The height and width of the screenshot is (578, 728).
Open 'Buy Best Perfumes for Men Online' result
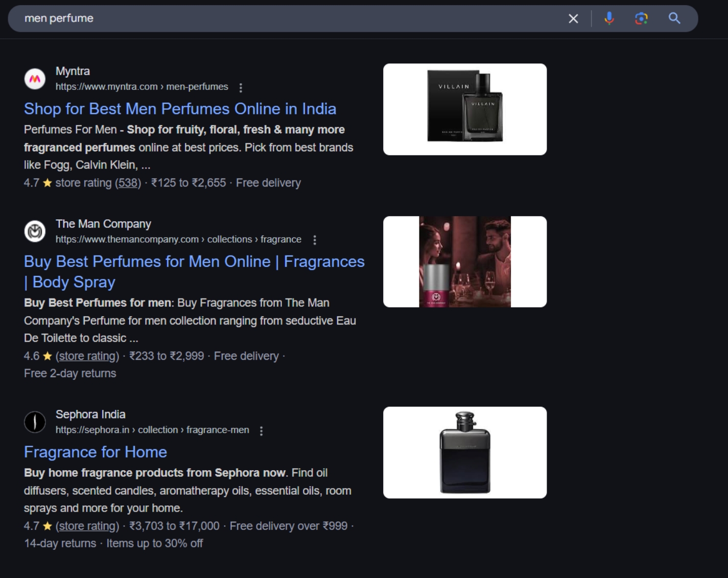click(x=194, y=271)
